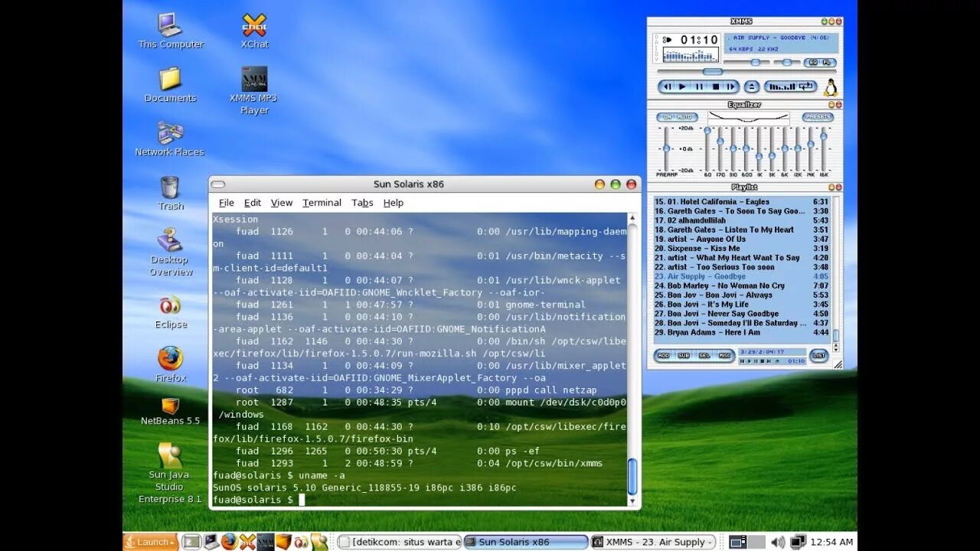This screenshot has width=980, height=551.
Task: Open the terminal File menu
Action: coord(227,203)
